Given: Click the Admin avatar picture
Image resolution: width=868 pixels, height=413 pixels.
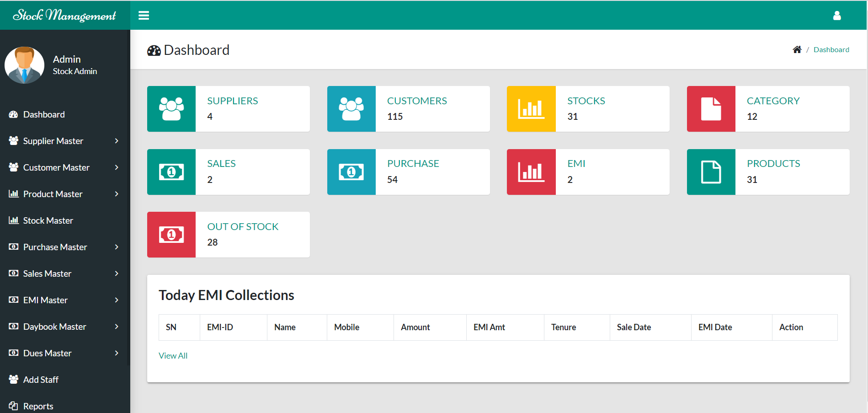Looking at the screenshot, I should click(x=25, y=65).
